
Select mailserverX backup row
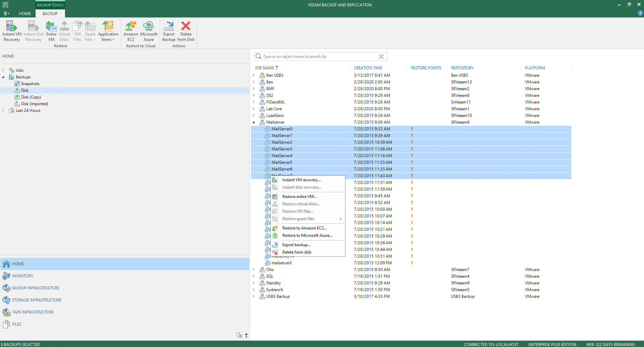pyautogui.click(x=411, y=263)
